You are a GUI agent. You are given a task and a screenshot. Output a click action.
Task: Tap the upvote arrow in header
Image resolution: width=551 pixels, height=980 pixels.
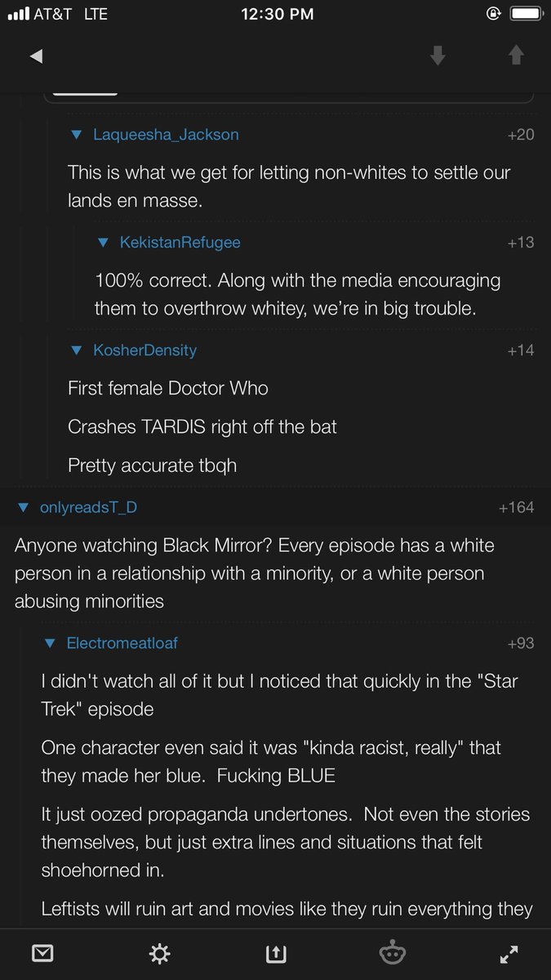pos(515,55)
